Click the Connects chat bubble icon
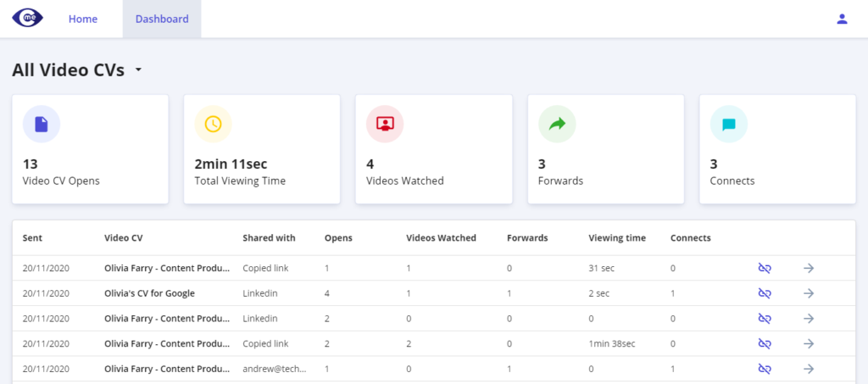The height and width of the screenshot is (384, 868). click(x=729, y=124)
